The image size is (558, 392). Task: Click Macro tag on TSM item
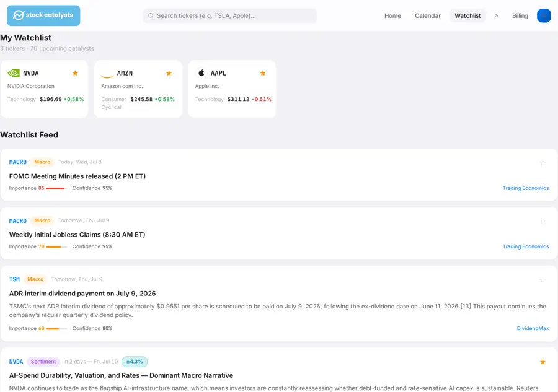(x=35, y=279)
